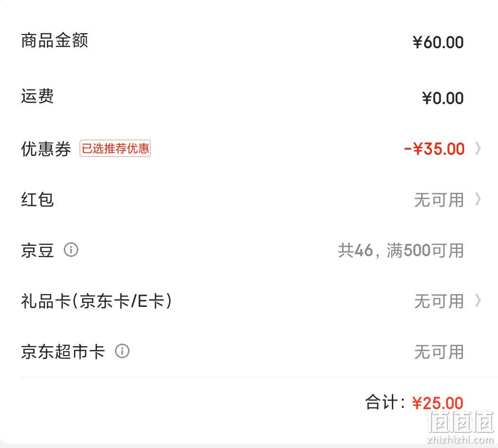Tap 无可用 in the 礼品卡 row
The image size is (498, 448).
click(439, 301)
